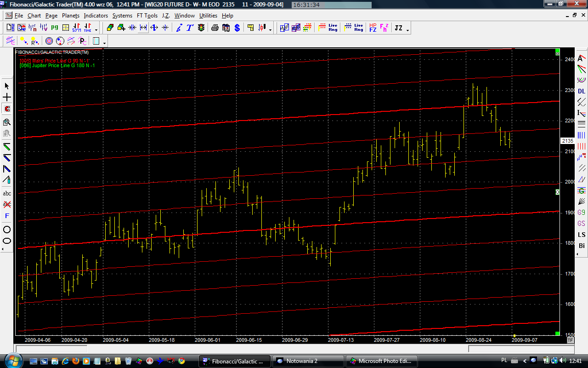Image resolution: width=588 pixels, height=368 pixels.
Task: Open dropdown arrow next to TIME icon
Action: (x=96, y=30)
